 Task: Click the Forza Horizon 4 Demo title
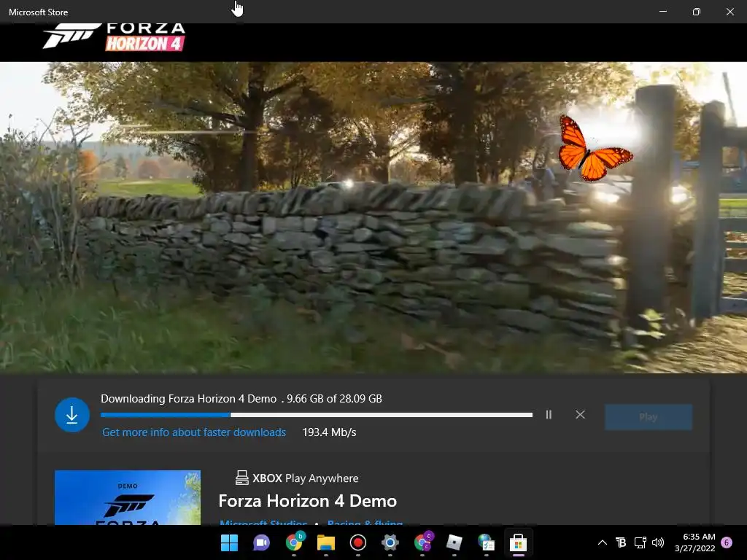(307, 501)
